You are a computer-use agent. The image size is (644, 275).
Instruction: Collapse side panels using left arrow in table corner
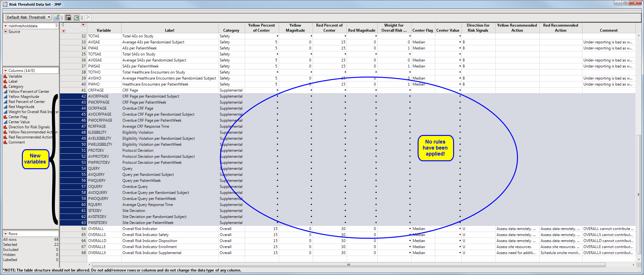click(63, 25)
